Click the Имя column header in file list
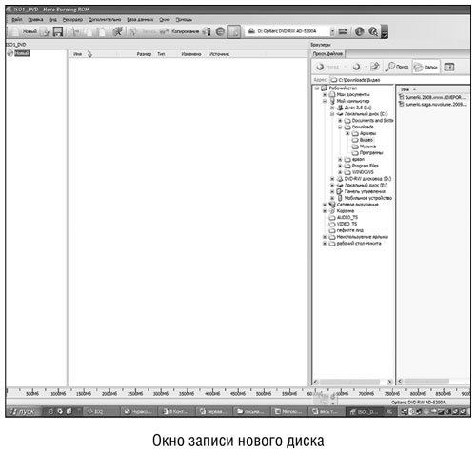476x452 pixels. tap(405, 89)
